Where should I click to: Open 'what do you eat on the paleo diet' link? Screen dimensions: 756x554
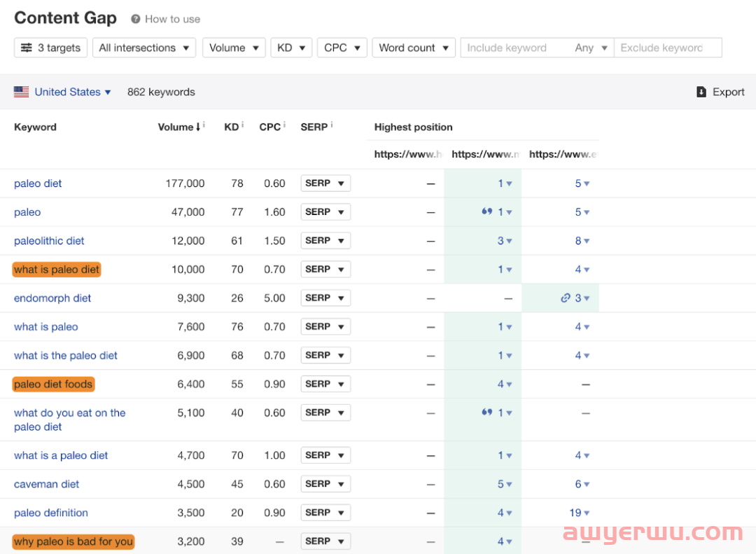[69, 420]
